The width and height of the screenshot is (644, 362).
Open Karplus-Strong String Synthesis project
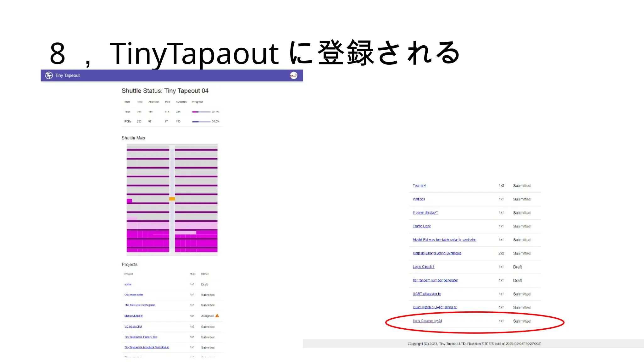tap(437, 253)
